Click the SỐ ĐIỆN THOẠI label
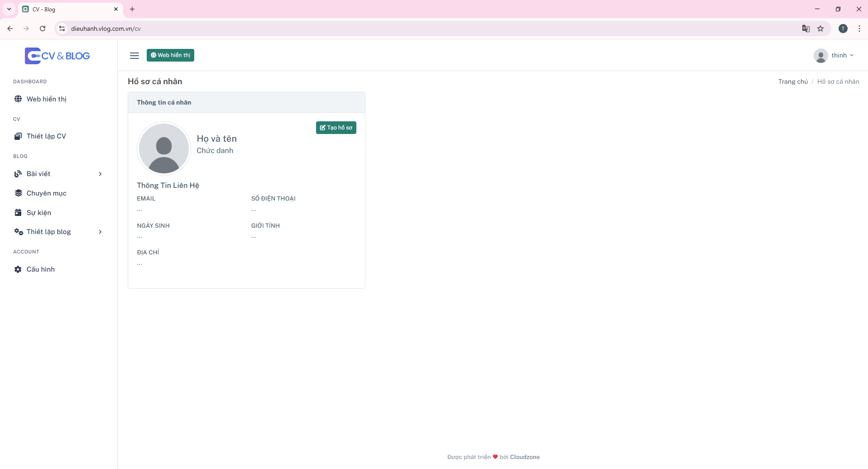Viewport: 868px width, 469px height. 273,198
